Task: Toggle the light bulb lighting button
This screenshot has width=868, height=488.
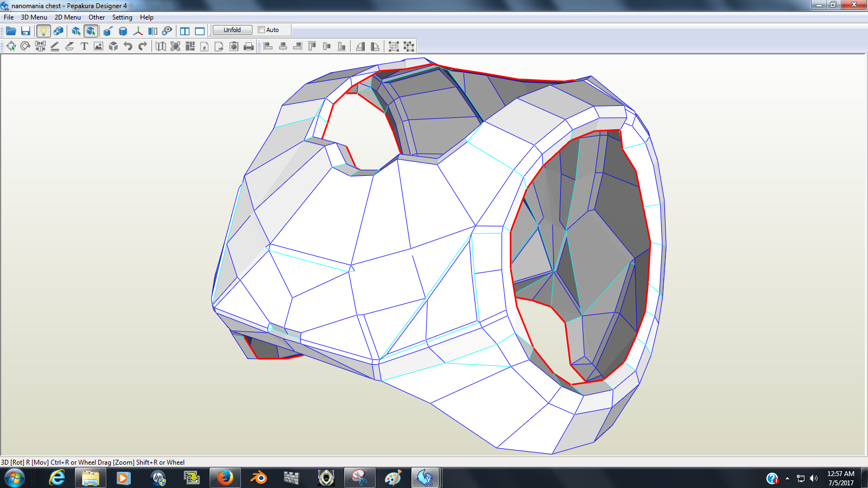Action: [x=43, y=31]
